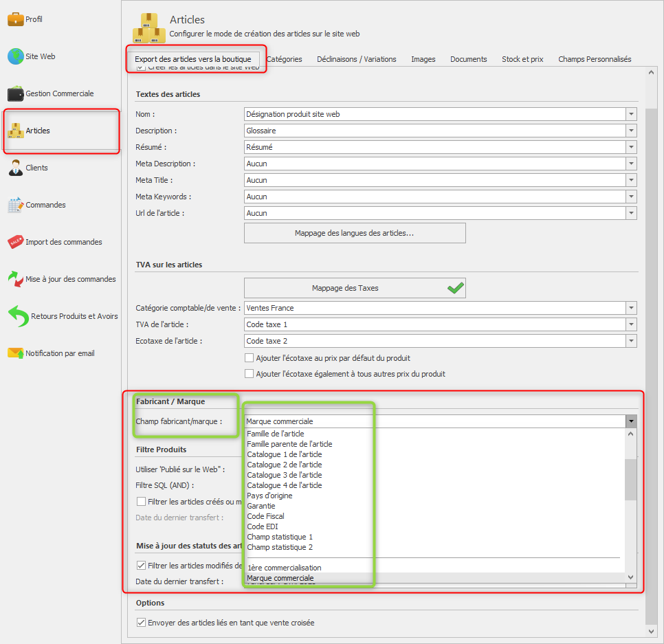This screenshot has height=644, width=664.
Task: Expand the Url de l'article dropdown
Action: [632, 213]
